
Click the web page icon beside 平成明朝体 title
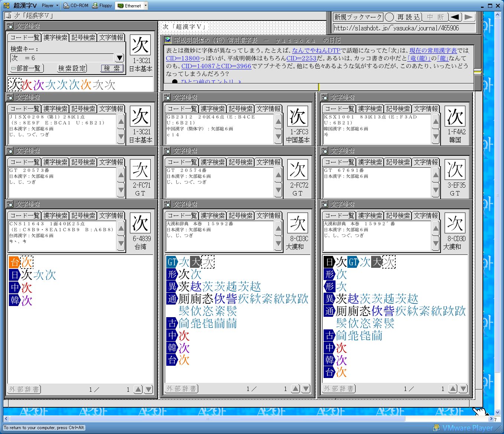(168, 40)
